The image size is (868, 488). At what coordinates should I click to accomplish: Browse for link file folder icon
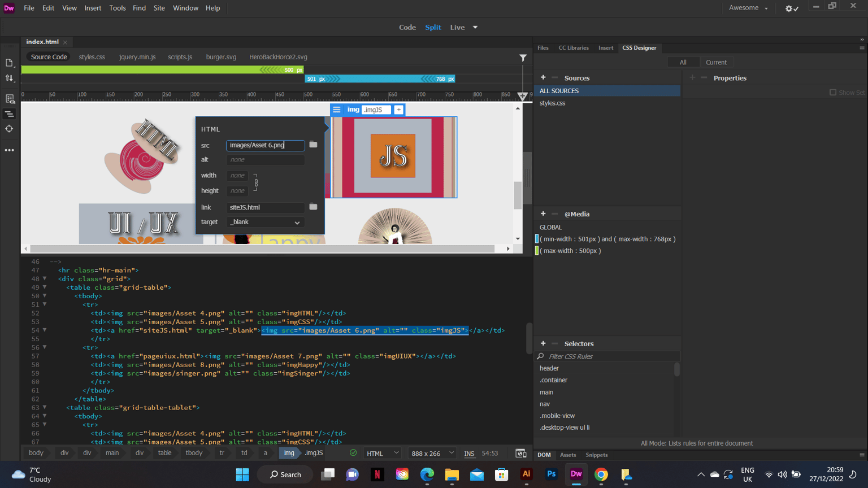pos(313,207)
